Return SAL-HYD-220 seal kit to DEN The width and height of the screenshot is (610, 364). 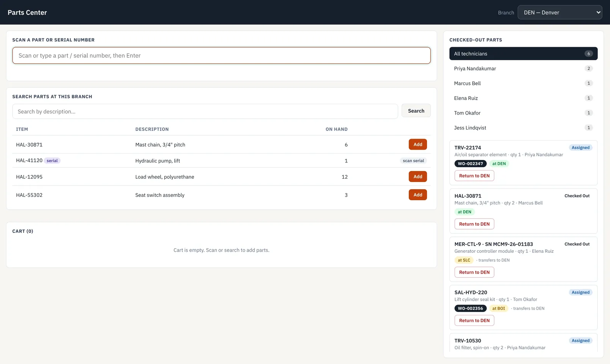point(474,321)
